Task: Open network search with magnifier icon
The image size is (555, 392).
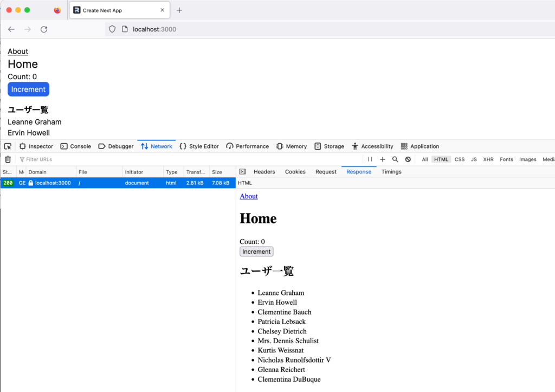Action: pos(395,159)
